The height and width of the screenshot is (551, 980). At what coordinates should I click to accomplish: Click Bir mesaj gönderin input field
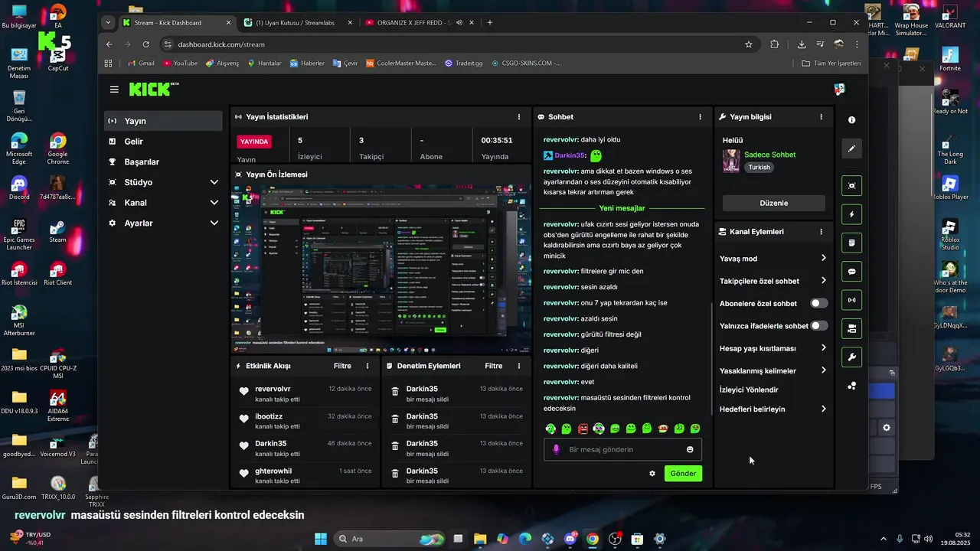coord(622,450)
